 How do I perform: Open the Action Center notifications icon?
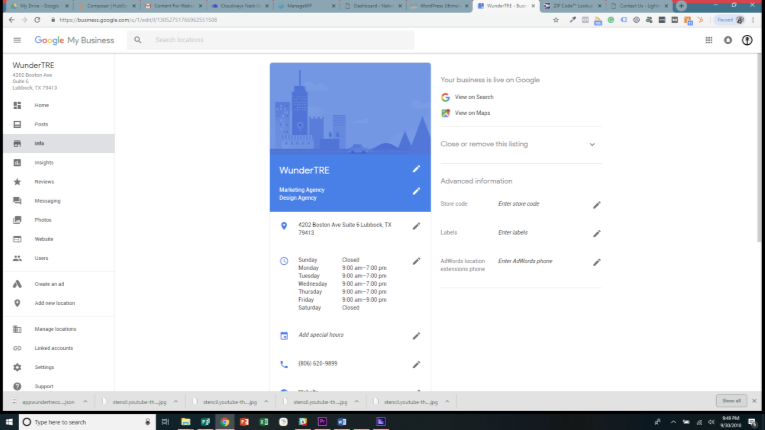[752, 422]
